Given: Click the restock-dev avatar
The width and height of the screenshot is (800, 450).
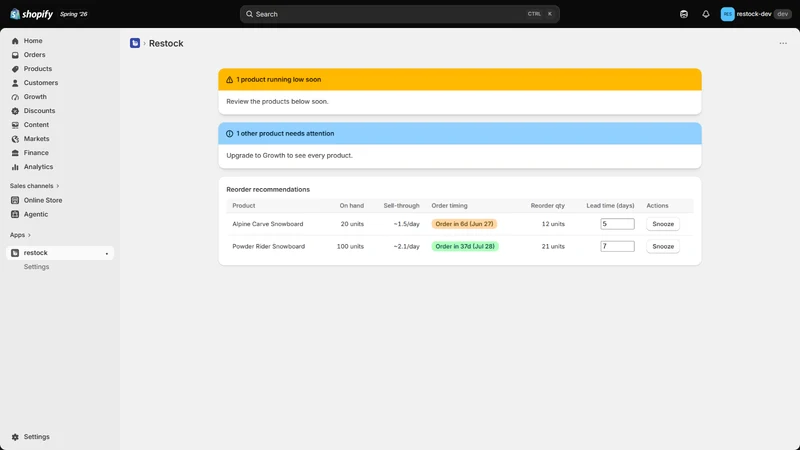Looking at the screenshot, I should click(x=727, y=14).
